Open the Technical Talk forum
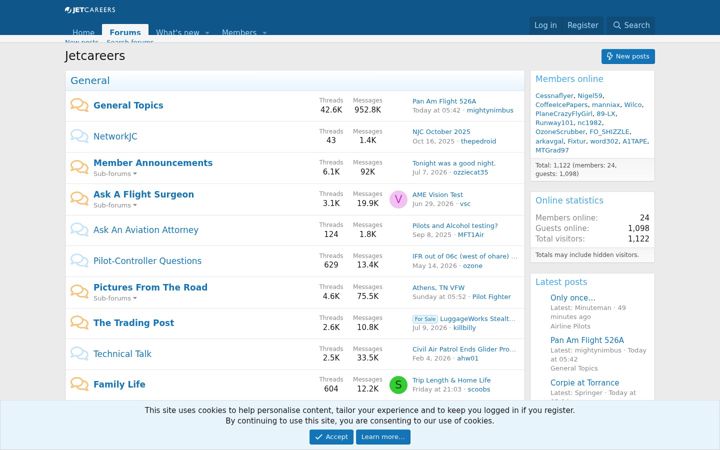 coord(122,354)
